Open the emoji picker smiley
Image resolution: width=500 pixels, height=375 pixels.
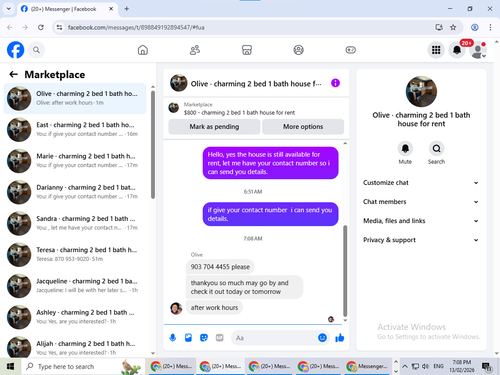pyautogui.click(x=322, y=338)
